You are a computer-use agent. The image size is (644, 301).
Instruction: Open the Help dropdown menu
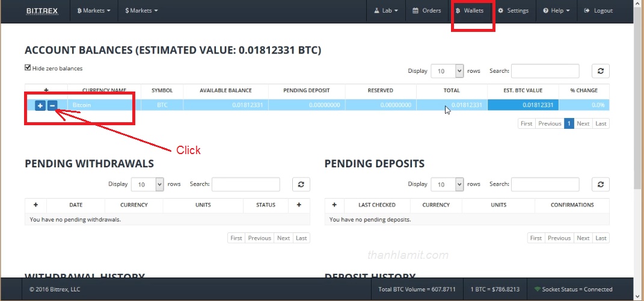pos(557,11)
